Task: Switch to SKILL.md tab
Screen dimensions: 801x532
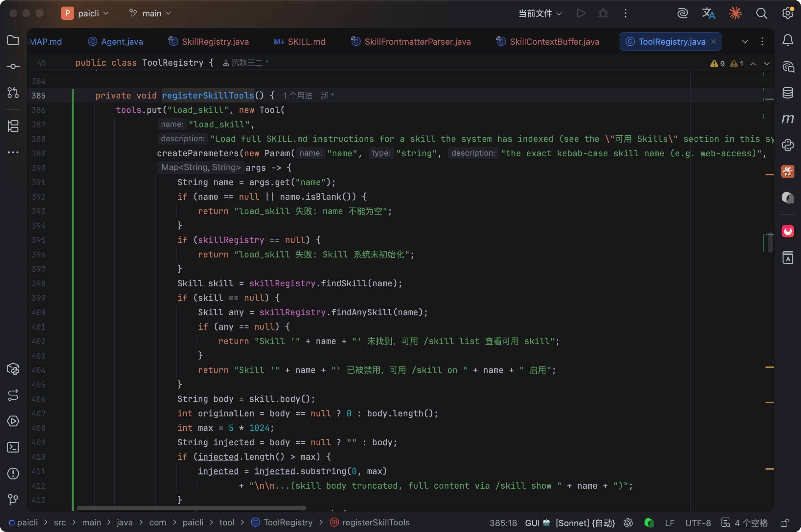Action: tap(299, 41)
